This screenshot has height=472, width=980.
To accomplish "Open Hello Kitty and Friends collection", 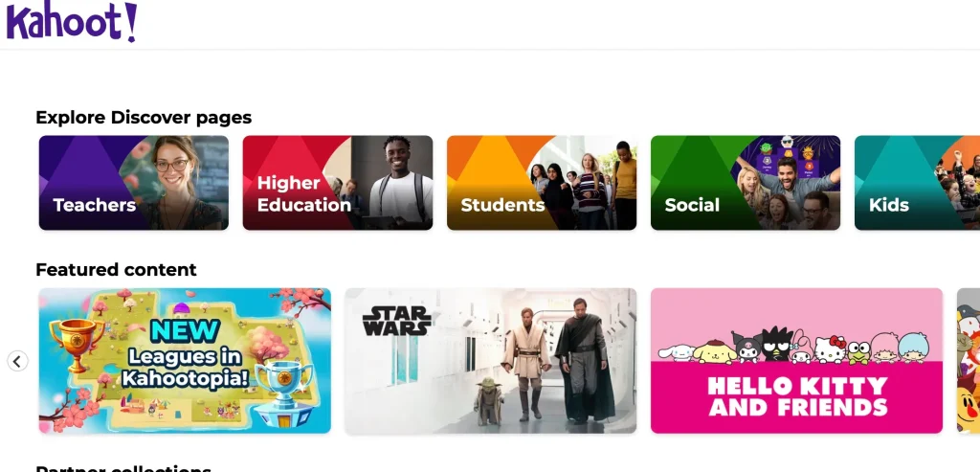I will pos(796,361).
